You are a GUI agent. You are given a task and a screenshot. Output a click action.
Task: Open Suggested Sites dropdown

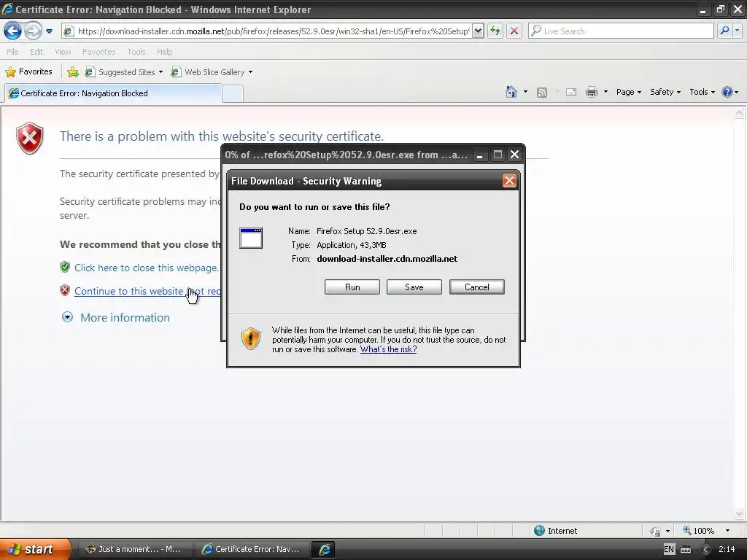point(124,72)
